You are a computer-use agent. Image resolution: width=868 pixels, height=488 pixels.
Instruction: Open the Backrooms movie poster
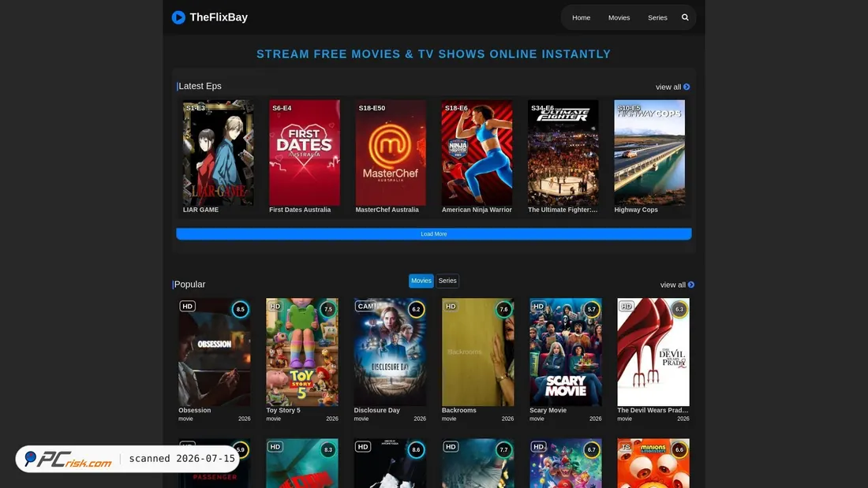[x=477, y=352]
